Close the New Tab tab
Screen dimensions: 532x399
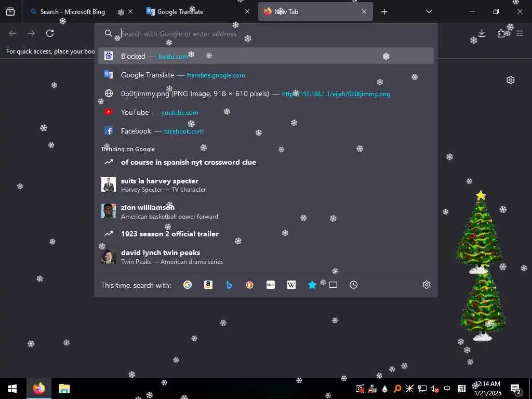coord(364,11)
